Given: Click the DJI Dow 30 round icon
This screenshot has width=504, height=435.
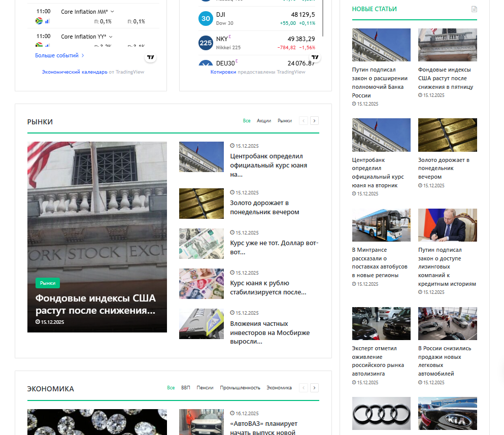Looking at the screenshot, I should pos(206,19).
